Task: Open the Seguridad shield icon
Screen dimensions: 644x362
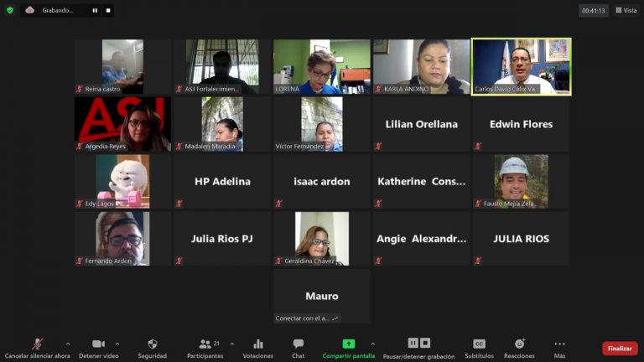Action: tap(153, 344)
